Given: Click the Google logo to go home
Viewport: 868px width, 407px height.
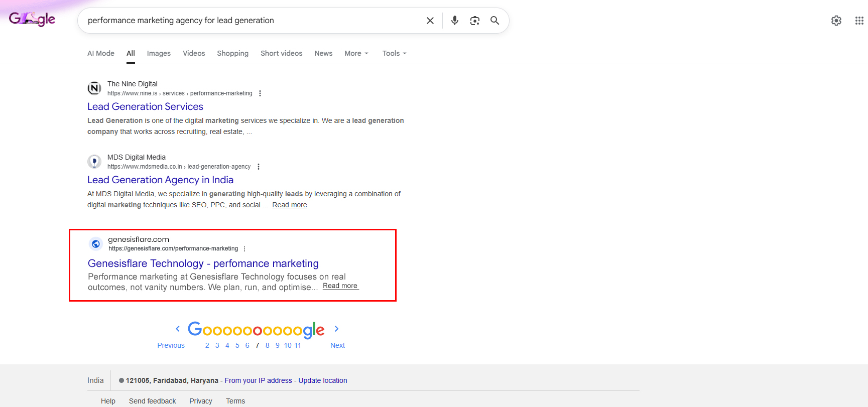Looking at the screenshot, I should pyautogui.click(x=32, y=20).
